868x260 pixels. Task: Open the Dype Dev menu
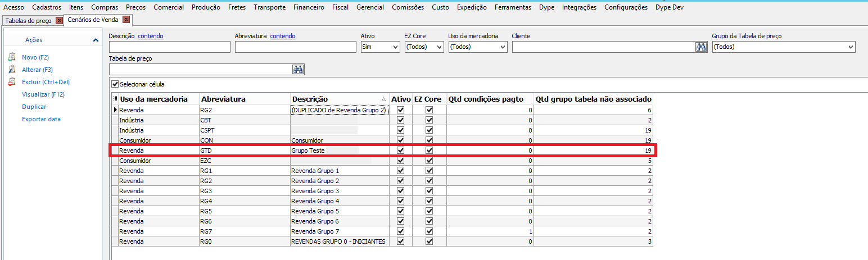(x=670, y=7)
